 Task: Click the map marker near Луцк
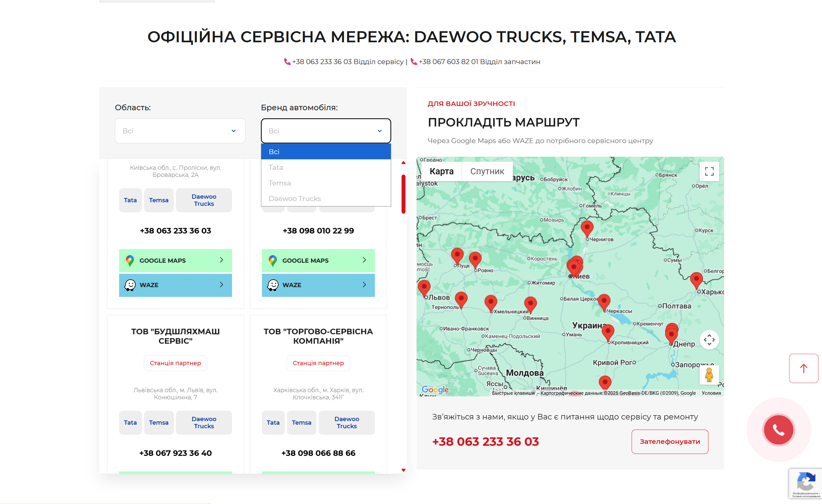click(457, 255)
